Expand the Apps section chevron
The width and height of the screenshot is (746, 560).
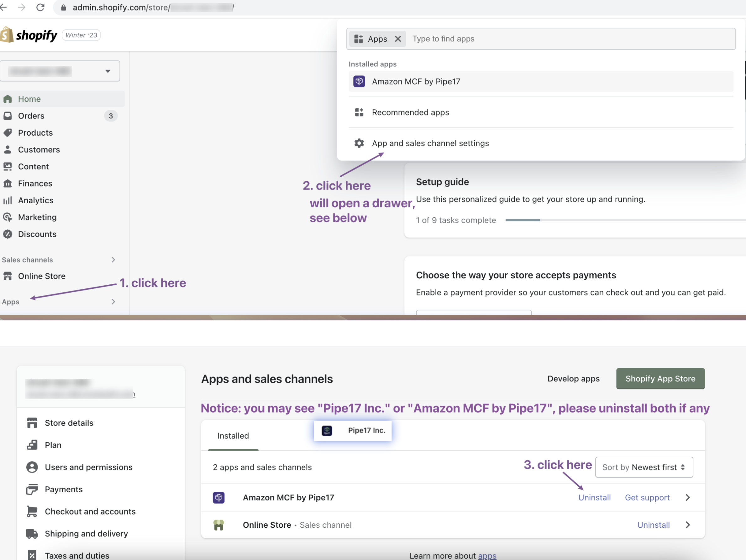(x=113, y=302)
